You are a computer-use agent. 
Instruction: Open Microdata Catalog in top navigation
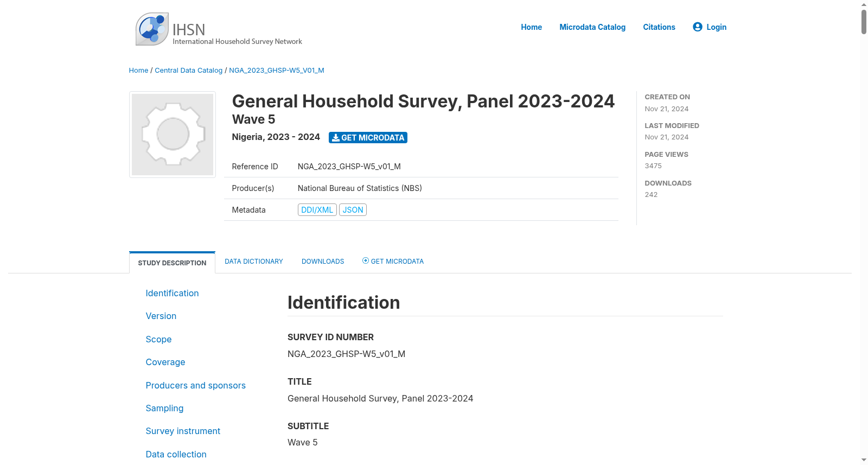coord(592,27)
